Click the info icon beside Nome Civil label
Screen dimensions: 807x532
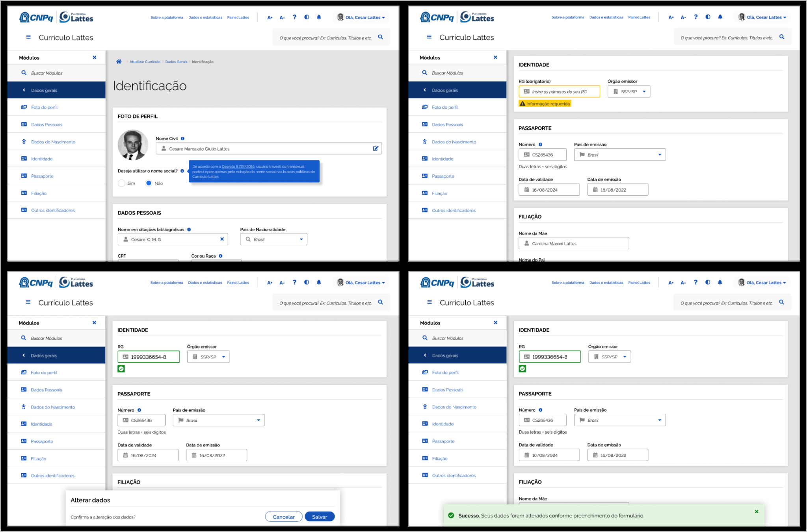click(x=182, y=139)
